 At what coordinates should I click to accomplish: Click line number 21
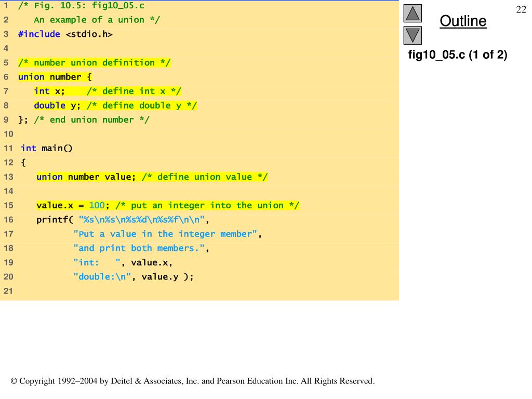[x=8, y=291]
